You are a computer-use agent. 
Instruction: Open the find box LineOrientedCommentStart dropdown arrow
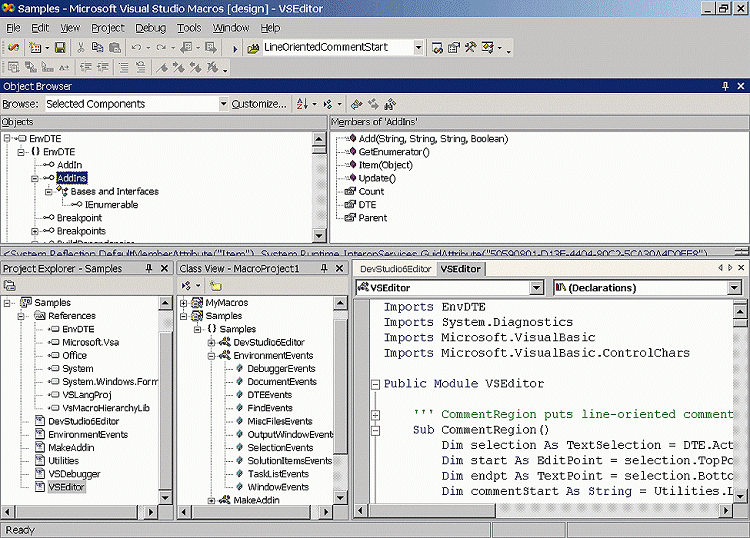[x=418, y=47]
